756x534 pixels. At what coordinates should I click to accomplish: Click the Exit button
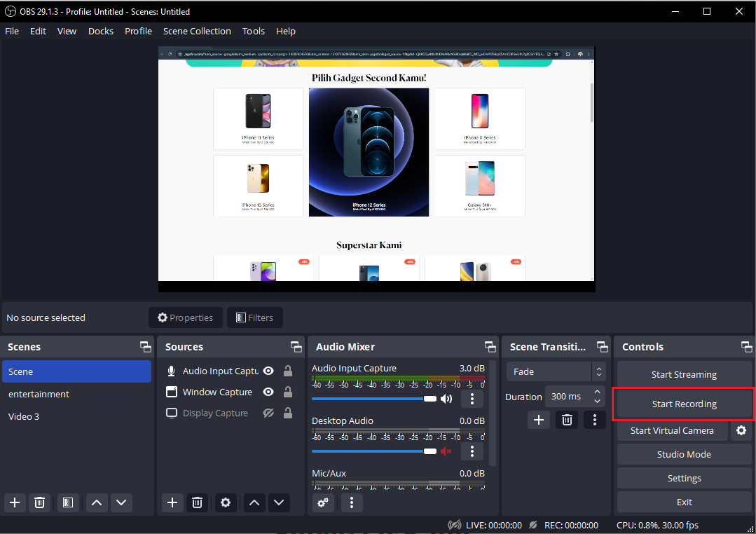point(684,502)
